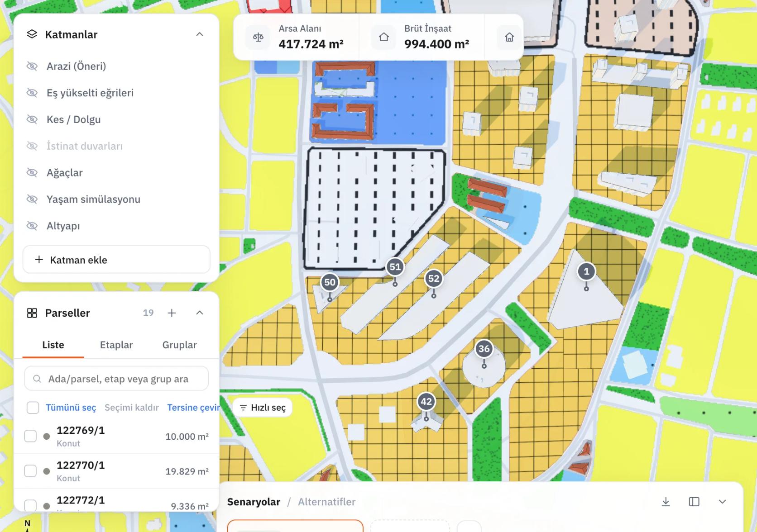Focus the Ada/parsel search field
This screenshot has width=757, height=532.
(x=116, y=379)
